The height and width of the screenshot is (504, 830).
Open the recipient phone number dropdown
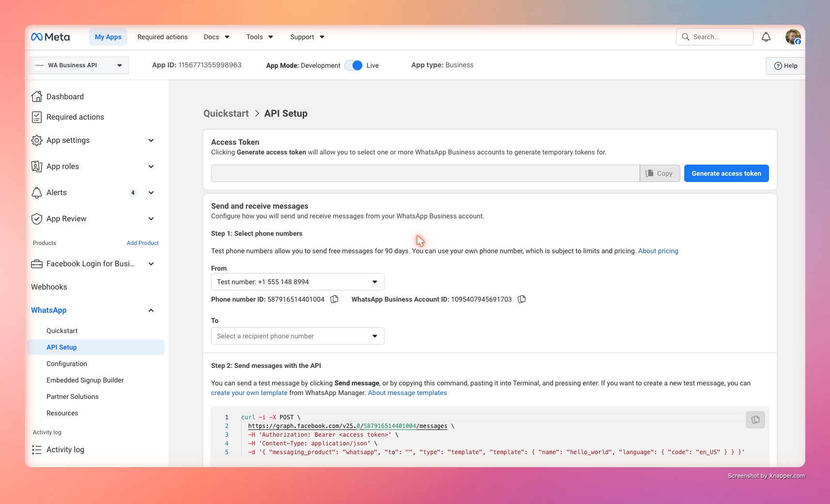(x=297, y=336)
